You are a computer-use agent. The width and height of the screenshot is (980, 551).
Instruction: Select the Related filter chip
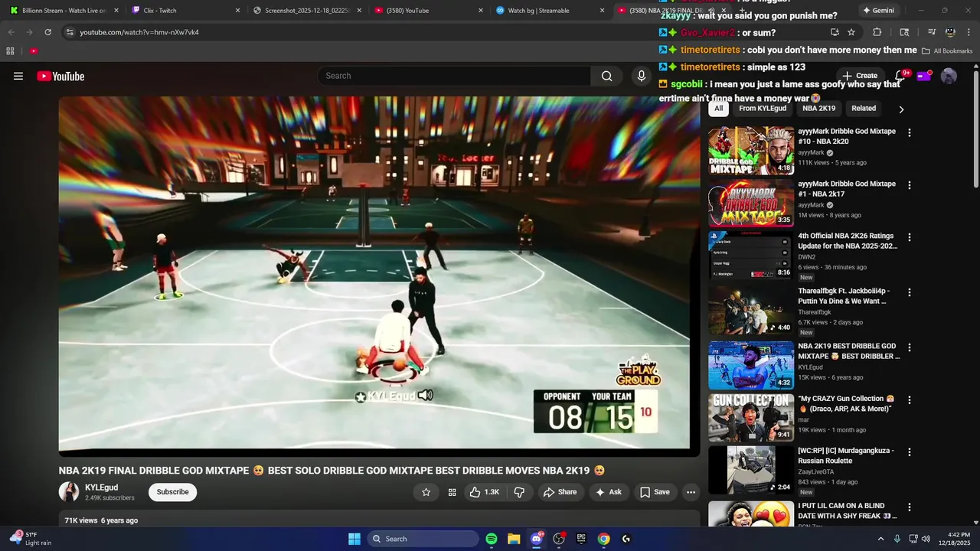[x=864, y=109]
